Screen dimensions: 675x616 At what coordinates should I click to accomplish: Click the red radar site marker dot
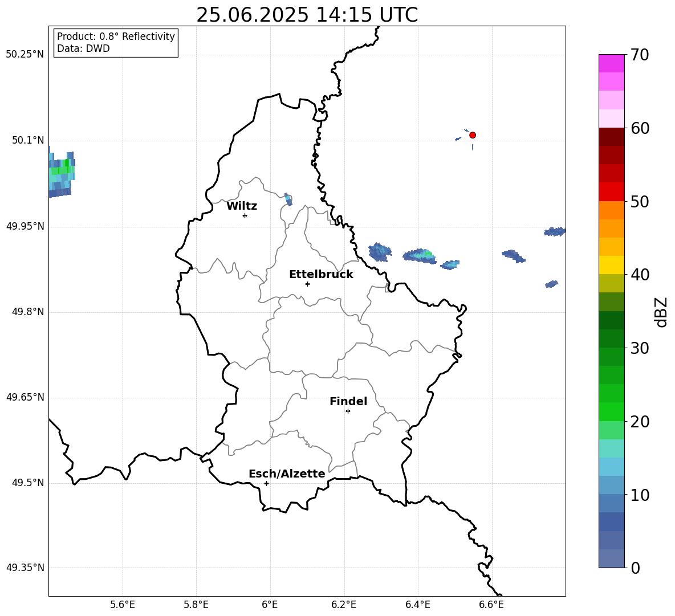tap(472, 135)
